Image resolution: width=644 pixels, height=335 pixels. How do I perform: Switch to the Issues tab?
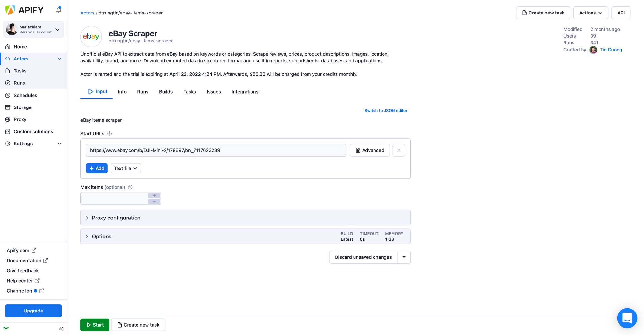[x=214, y=92]
